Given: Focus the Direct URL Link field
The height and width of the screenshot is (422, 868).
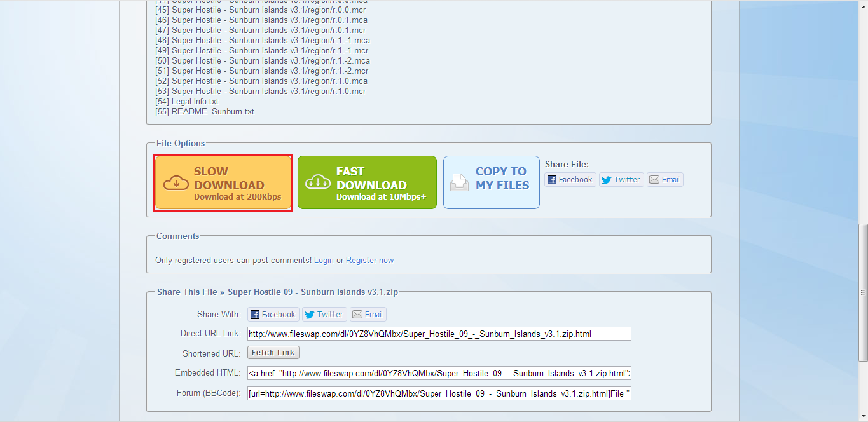Looking at the screenshot, I should pos(439,334).
